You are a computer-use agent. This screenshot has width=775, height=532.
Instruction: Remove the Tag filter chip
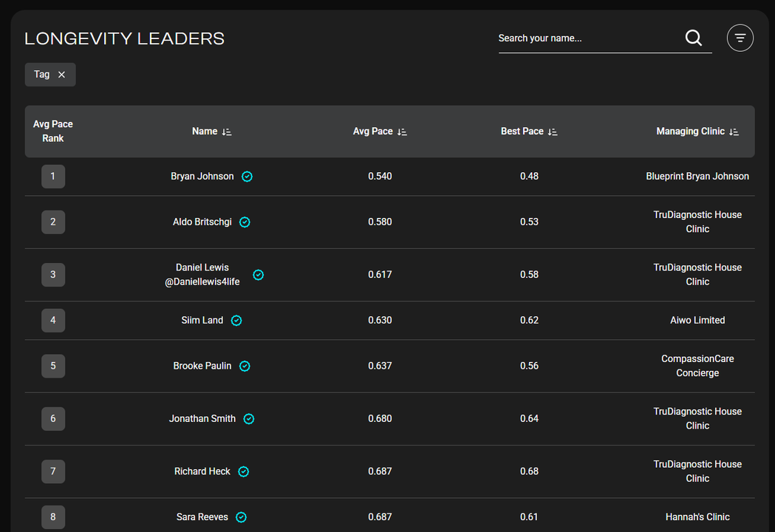click(62, 75)
